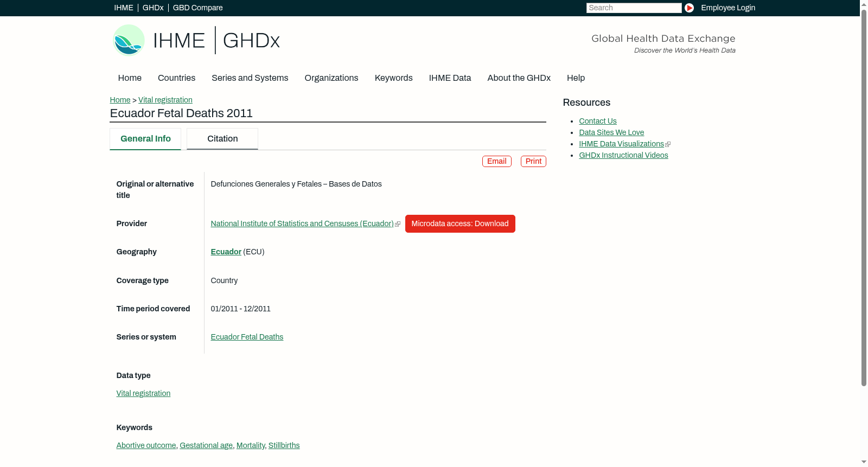
Task: Select the General Info tab
Action: [x=145, y=139]
